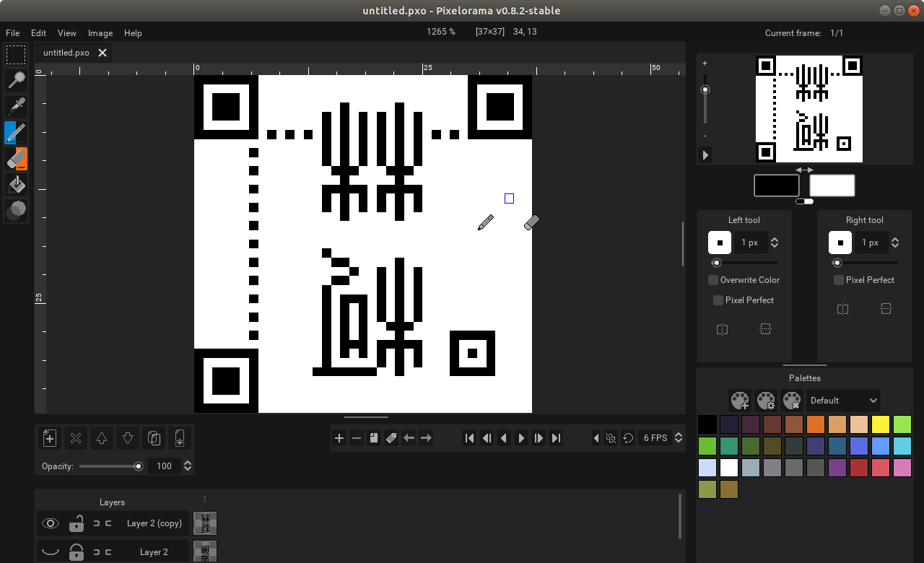
Task: Edit the current palette
Action: [766, 400]
